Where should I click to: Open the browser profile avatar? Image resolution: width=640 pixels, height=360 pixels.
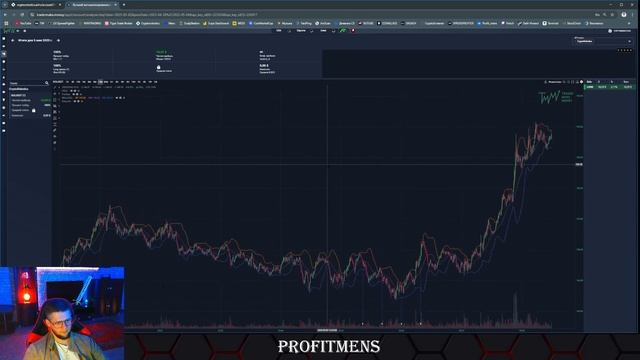coord(624,14)
